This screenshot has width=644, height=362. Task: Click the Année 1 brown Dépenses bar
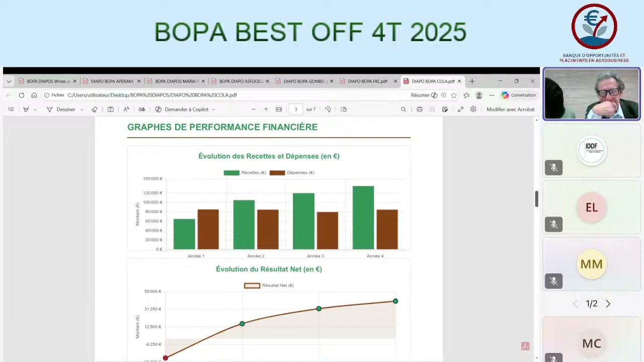[208, 229]
